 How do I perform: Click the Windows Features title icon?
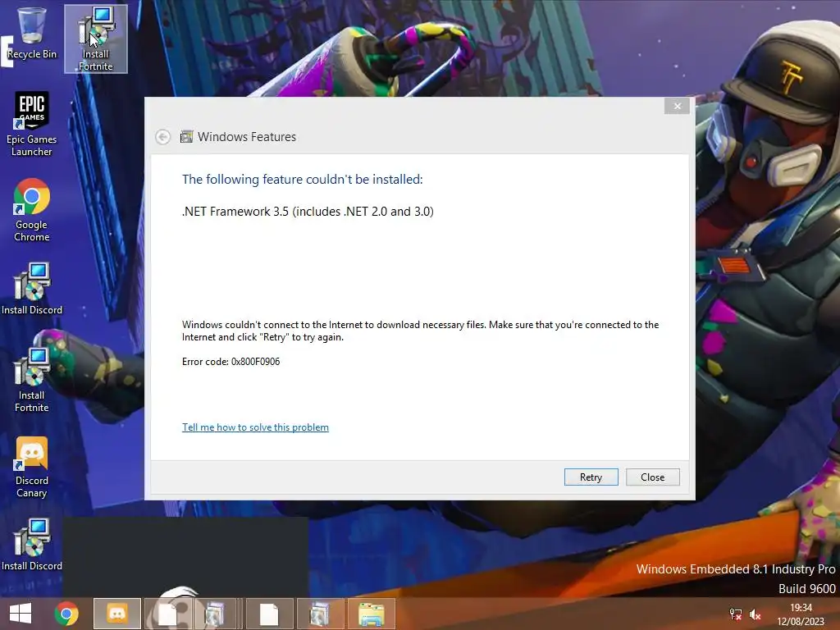pos(186,137)
